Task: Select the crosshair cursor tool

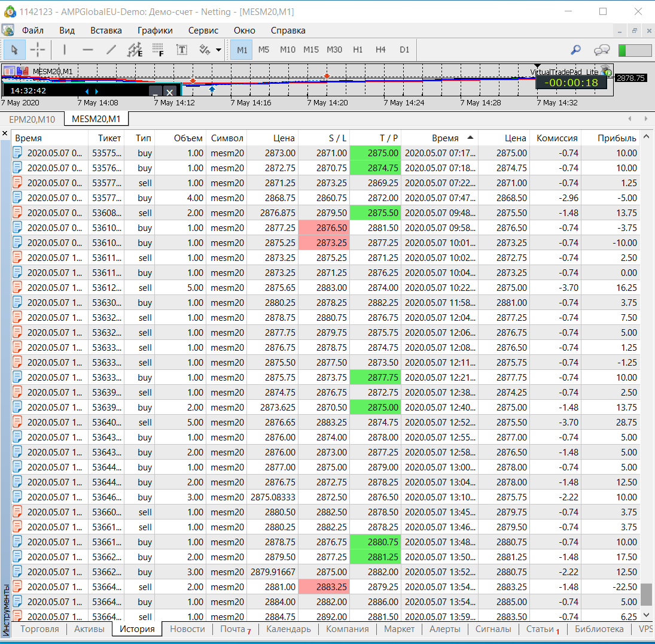Action: [38, 50]
